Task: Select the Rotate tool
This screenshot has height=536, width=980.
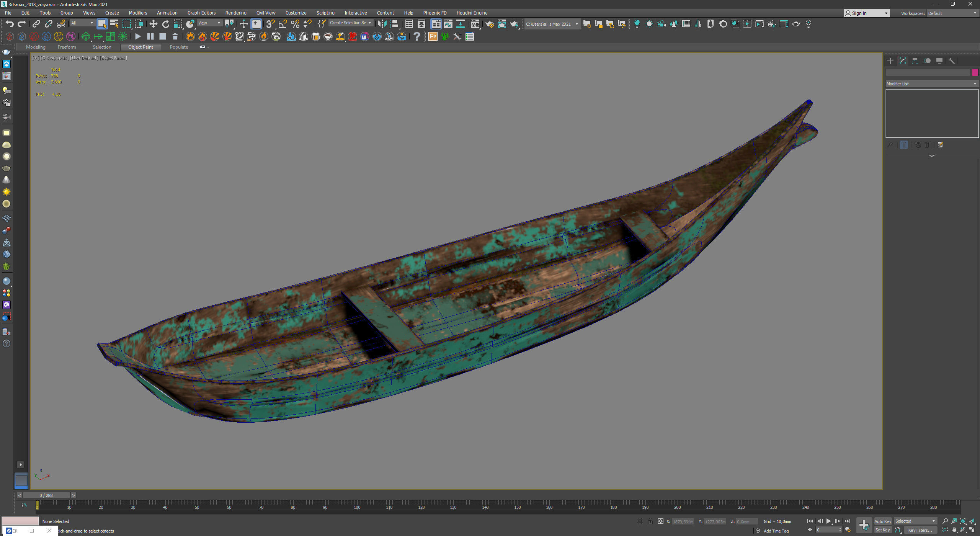Action: click(165, 24)
